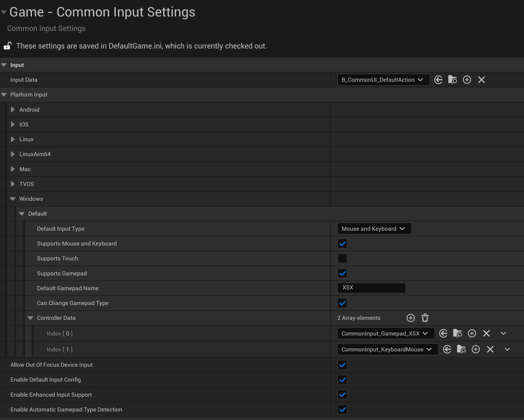Browse to CommonInput_Gamepad_XSX in Content Browser
The height and width of the screenshot is (420, 524).
[457, 334]
